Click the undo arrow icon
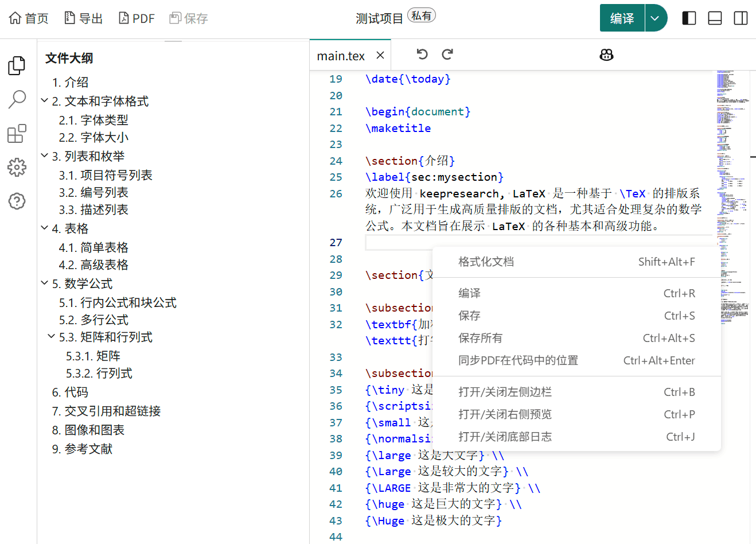Image resolution: width=756 pixels, height=544 pixels. click(x=422, y=55)
